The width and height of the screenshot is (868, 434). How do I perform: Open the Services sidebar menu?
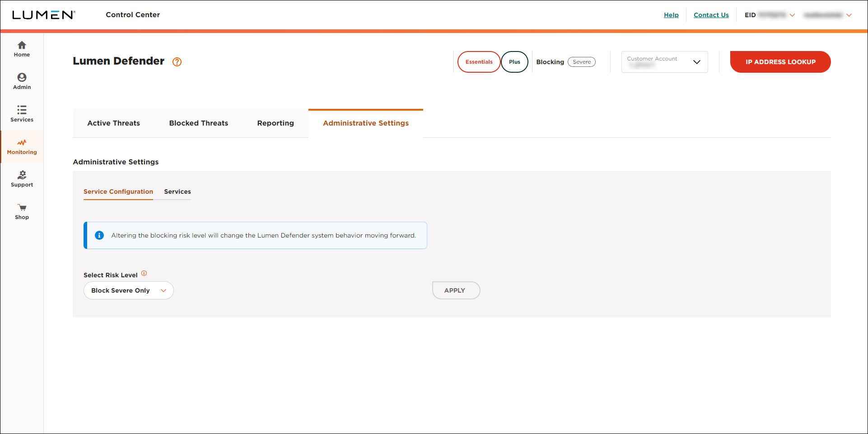click(22, 114)
